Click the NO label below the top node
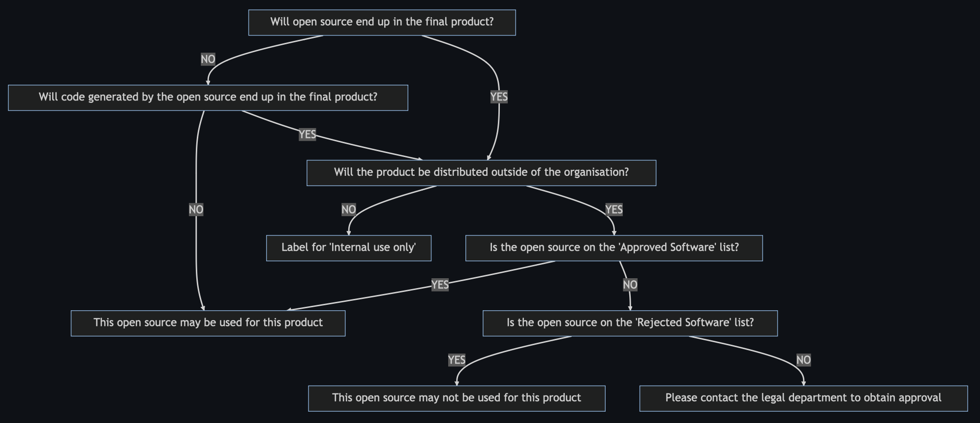The width and height of the screenshot is (980, 423). pos(208,59)
